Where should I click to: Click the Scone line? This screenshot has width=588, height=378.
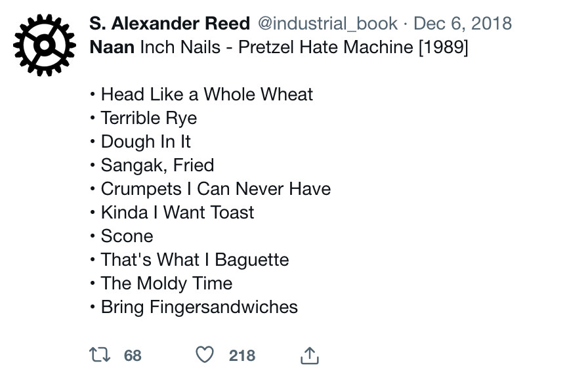click(127, 236)
